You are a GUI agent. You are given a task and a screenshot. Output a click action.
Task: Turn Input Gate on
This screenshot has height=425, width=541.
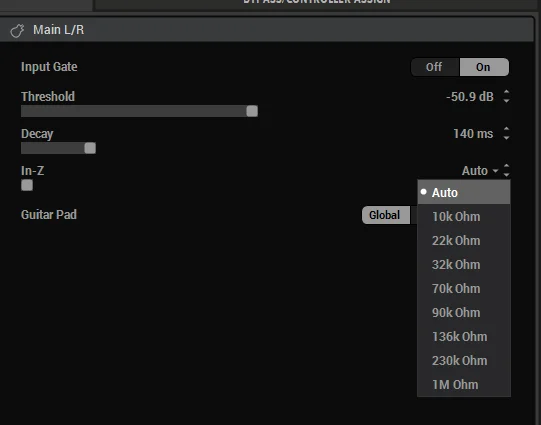tap(484, 67)
